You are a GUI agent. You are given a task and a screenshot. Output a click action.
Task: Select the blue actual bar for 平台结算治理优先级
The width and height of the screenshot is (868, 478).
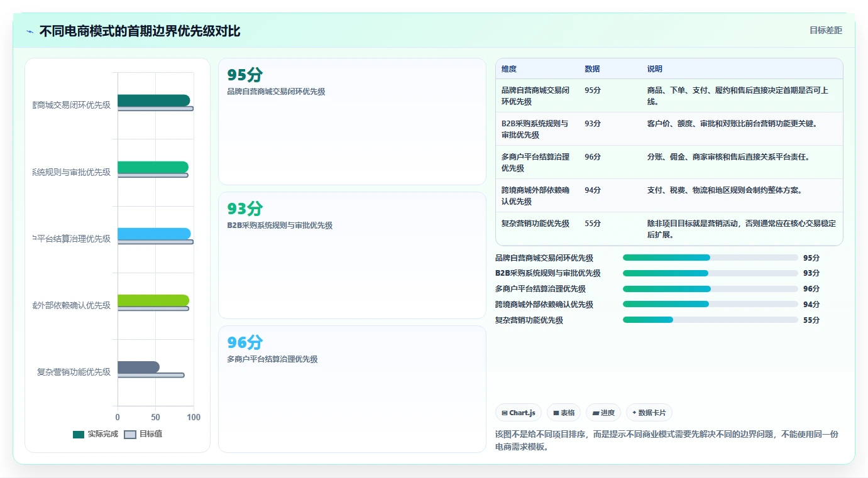click(x=154, y=234)
